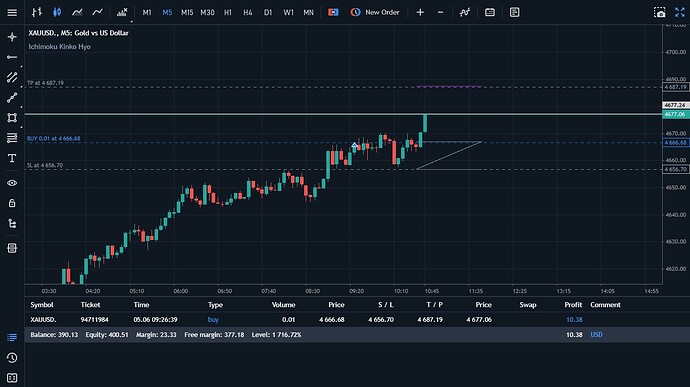Click the position's 10.38 profit value
The height and width of the screenshot is (387, 690).
574,320
